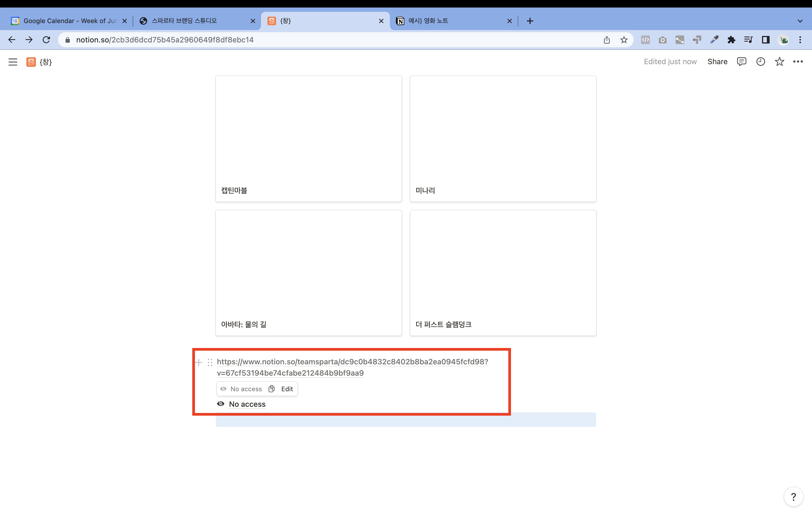Open the Notion page more options menu
The image size is (812, 515).
pos(798,61)
